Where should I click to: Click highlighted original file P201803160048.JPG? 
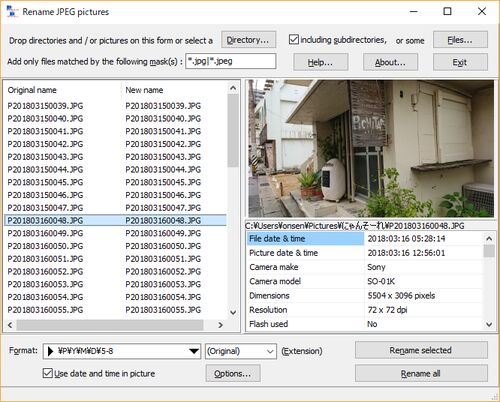[x=45, y=221]
